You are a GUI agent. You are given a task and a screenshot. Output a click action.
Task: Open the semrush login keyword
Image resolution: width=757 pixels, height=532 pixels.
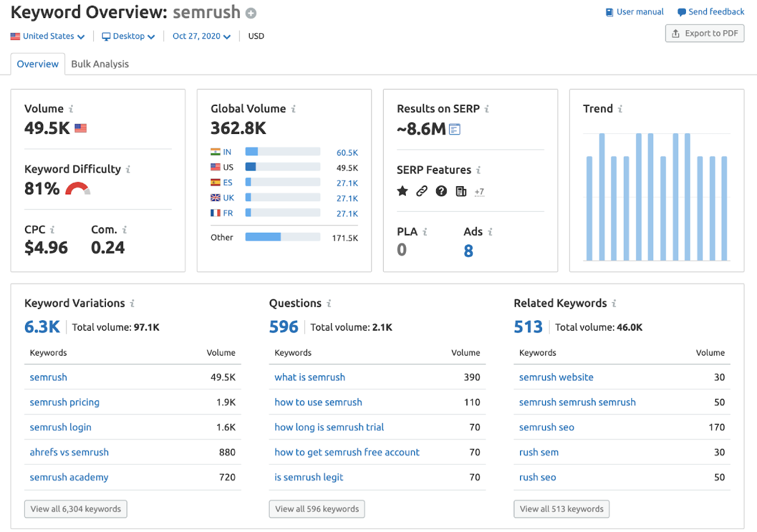pos(61,427)
